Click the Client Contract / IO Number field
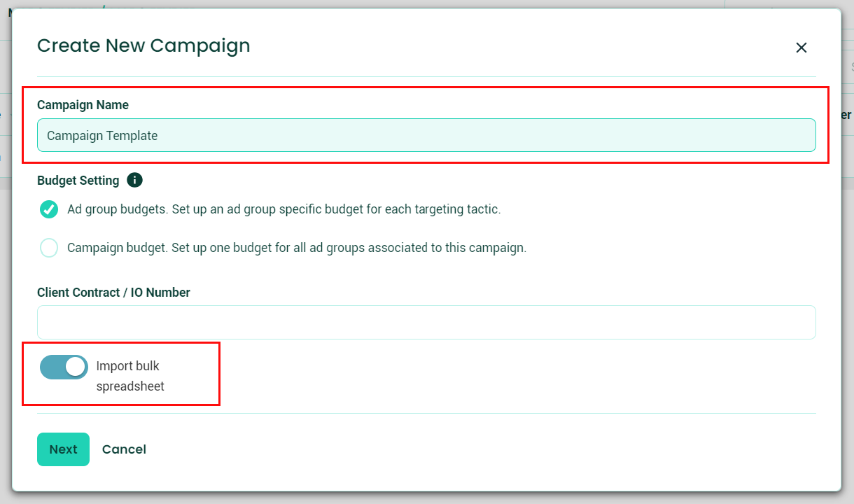854x504 pixels. 426,322
